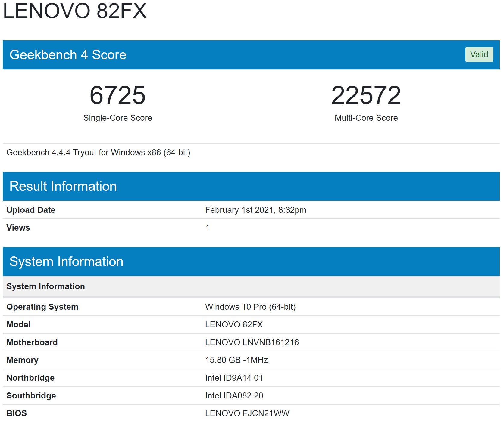
Task: Click the 6725 single-core score number
Action: pyautogui.click(x=118, y=95)
